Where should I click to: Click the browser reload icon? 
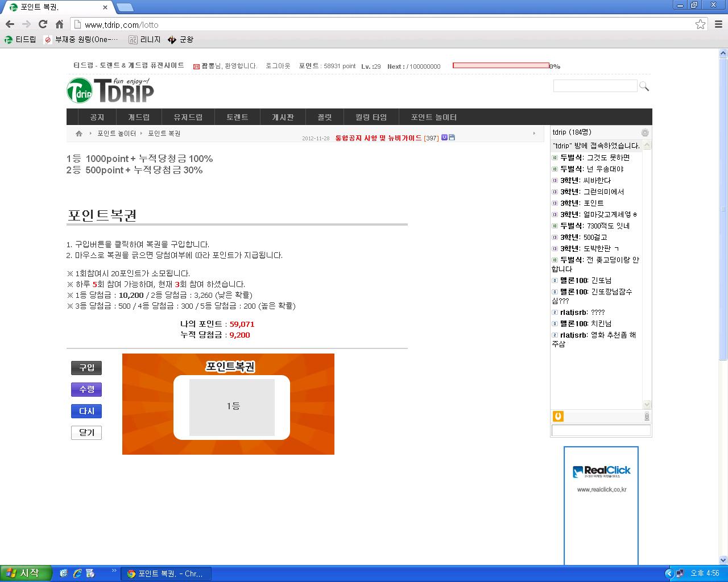click(x=43, y=24)
